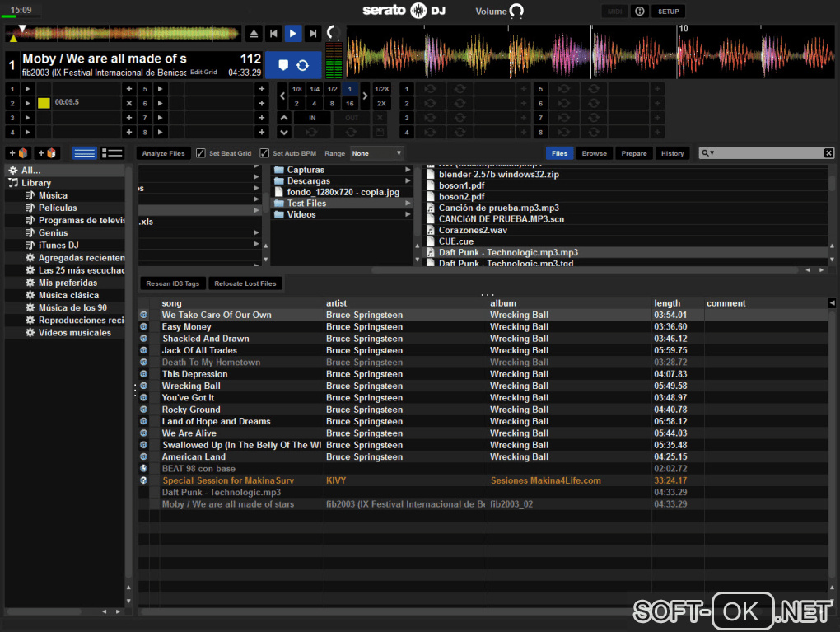Click the info tooltip icon
The width and height of the screenshot is (840, 632).
click(639, 12)
